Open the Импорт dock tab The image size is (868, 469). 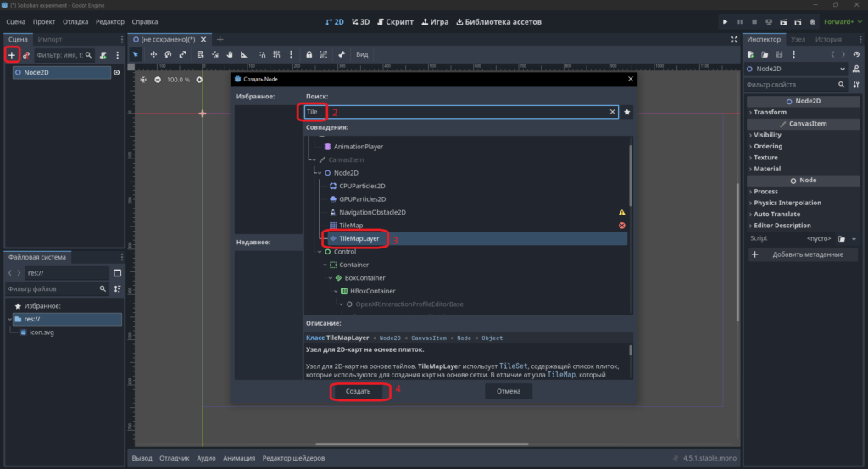pos(50,39)
